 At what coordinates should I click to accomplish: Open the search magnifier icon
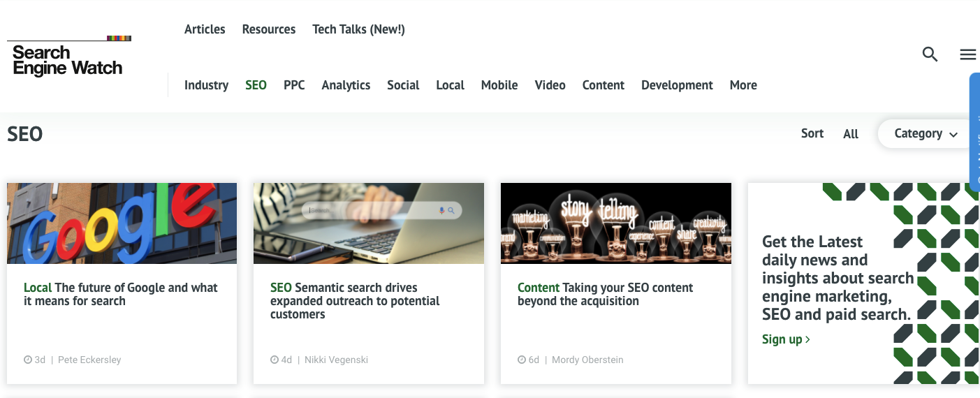(x=930, y=54)
